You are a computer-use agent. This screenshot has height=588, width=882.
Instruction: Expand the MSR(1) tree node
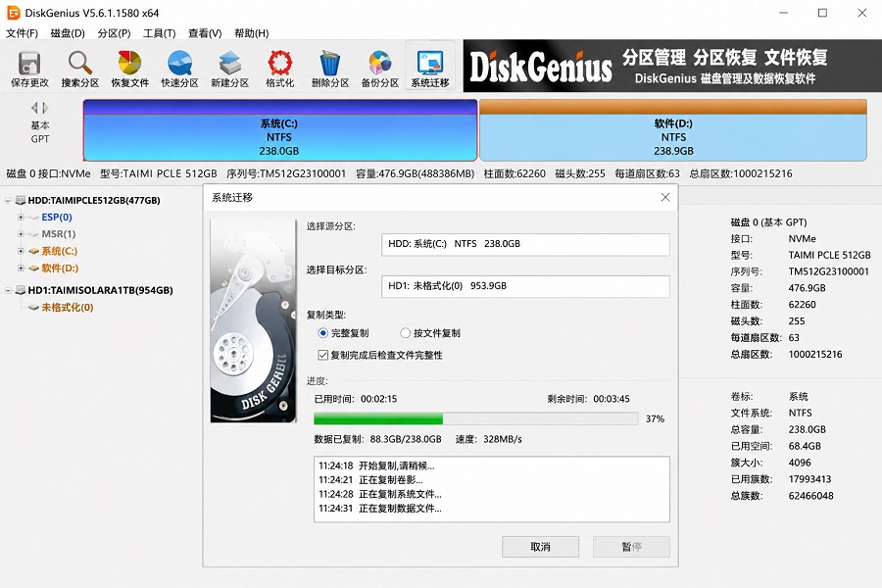(21, 234)
